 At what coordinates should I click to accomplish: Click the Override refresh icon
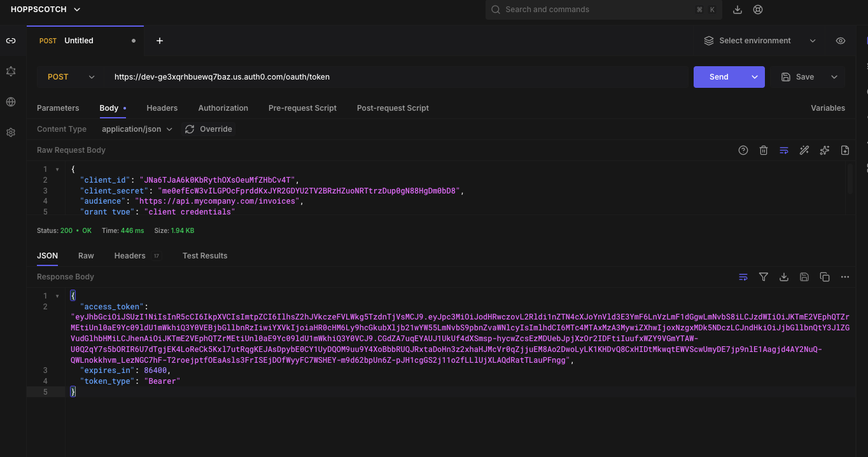(190, 129)
